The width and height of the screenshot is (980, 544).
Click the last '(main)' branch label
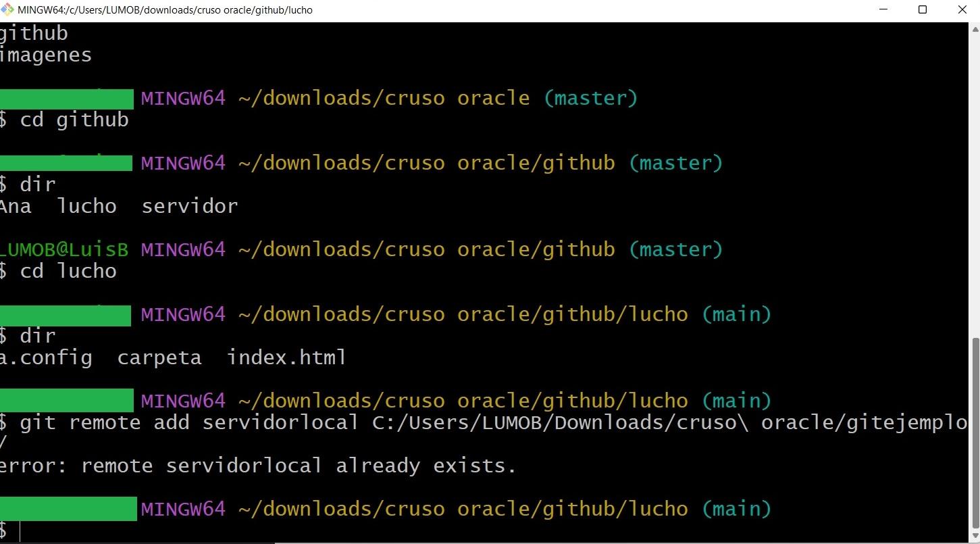click(737, 509)
